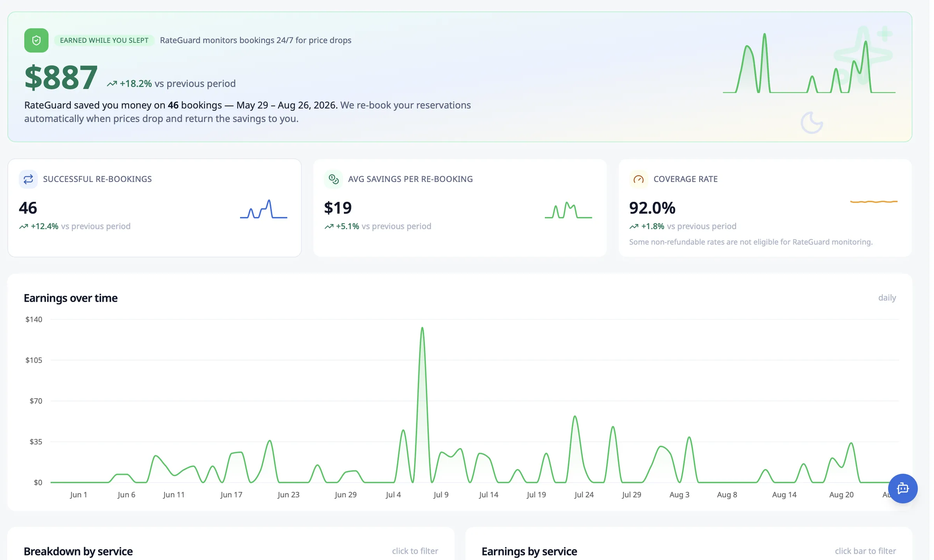934x560 pixels.
Task: Click the Jul 24 axis label
Action: (x=584, y=495)
